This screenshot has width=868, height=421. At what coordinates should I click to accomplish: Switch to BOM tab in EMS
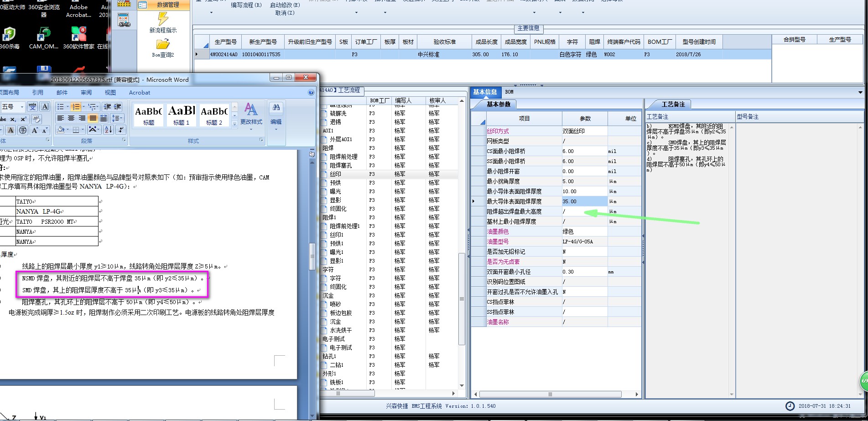[x=509, y=92]
